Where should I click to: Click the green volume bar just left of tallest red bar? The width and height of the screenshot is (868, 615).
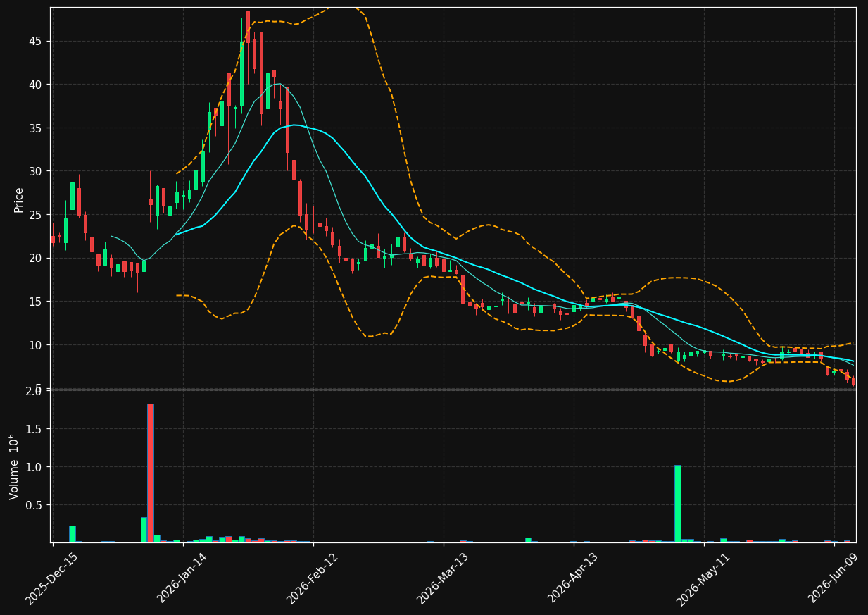[x=144, y=530]
